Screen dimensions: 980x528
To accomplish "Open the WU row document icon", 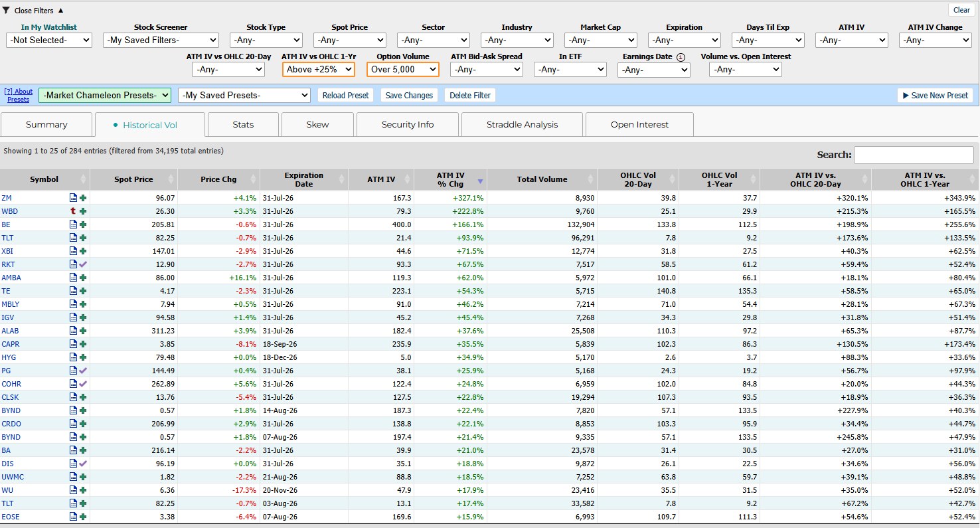I will (x=73, y=490).
